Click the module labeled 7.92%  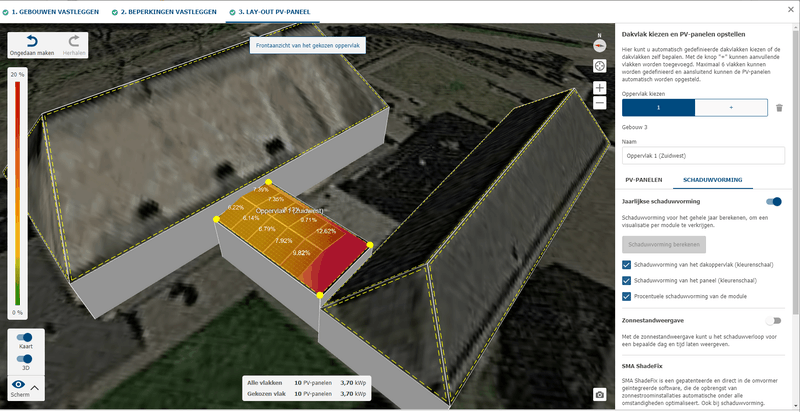(283, 240)
